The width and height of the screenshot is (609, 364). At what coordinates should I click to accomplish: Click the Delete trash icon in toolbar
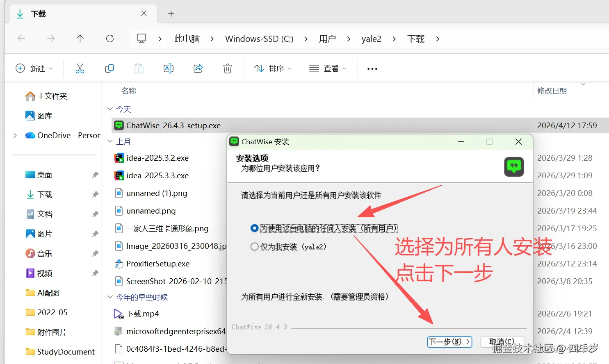tap(228, 68)
